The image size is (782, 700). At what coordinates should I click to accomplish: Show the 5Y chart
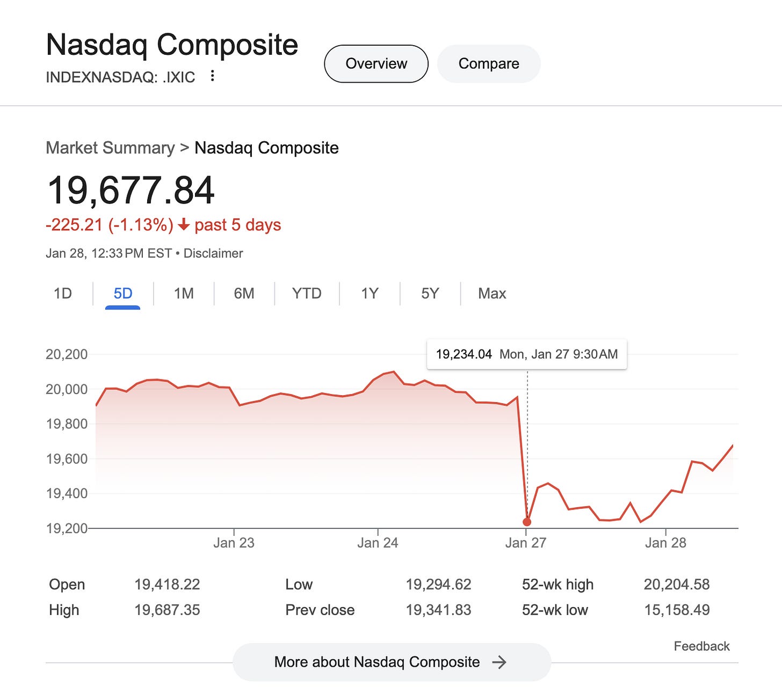point(429,294)
